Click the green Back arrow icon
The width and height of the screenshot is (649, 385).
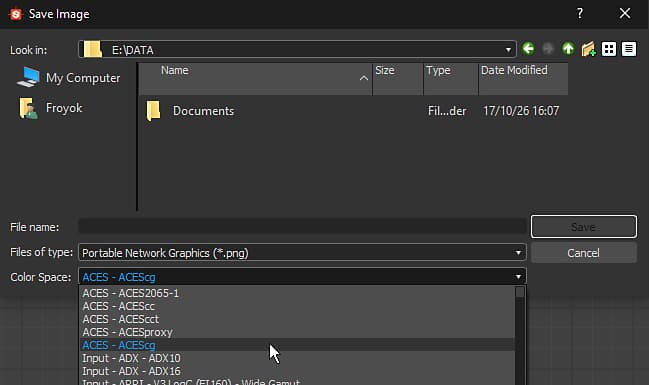click(x=528, y=49)
